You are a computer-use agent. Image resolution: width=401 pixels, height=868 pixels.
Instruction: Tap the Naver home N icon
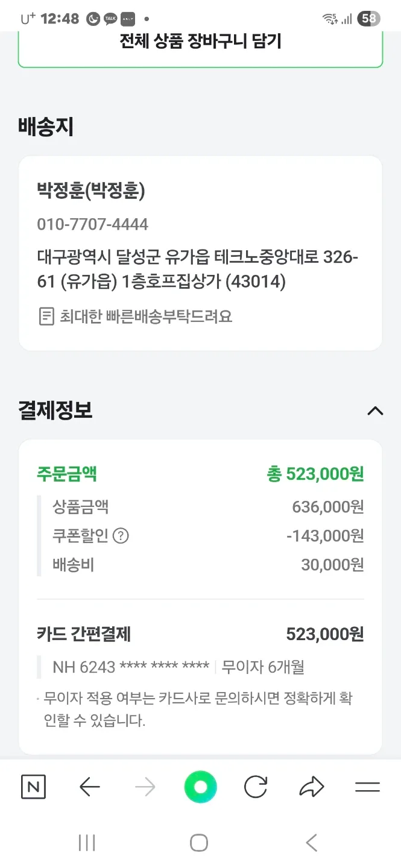tap(33, 787)
